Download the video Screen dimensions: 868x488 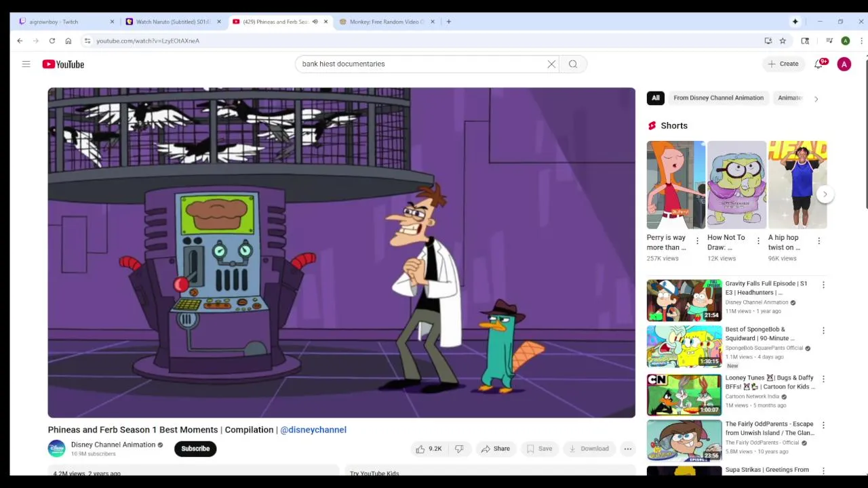click(589, 449)
